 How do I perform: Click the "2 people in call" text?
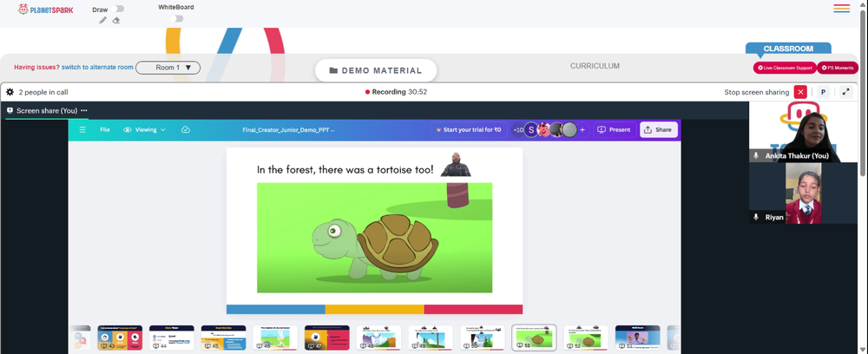[x=43, y=92]
